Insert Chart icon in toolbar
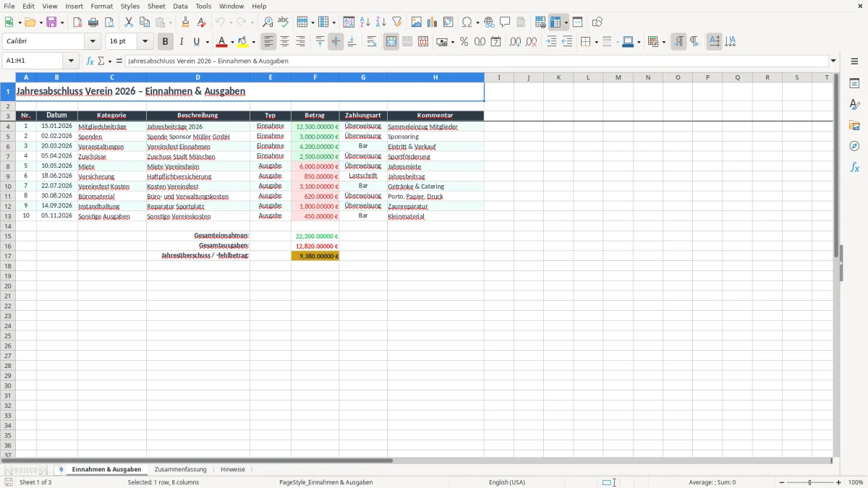The height and width of the screenshot is (488, 868). tap(433, 22)
